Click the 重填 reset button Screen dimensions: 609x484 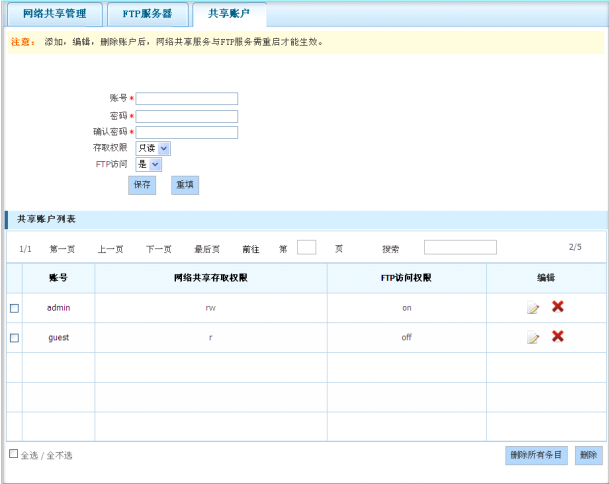pos(185,185)
